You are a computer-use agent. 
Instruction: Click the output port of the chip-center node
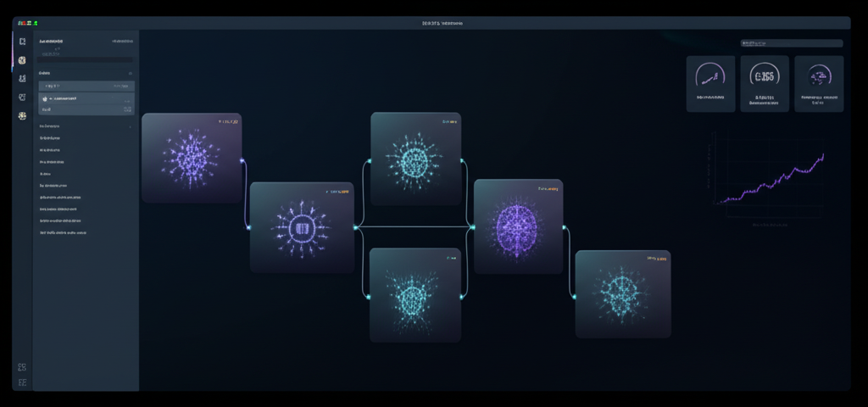click(x=355, y=227)
